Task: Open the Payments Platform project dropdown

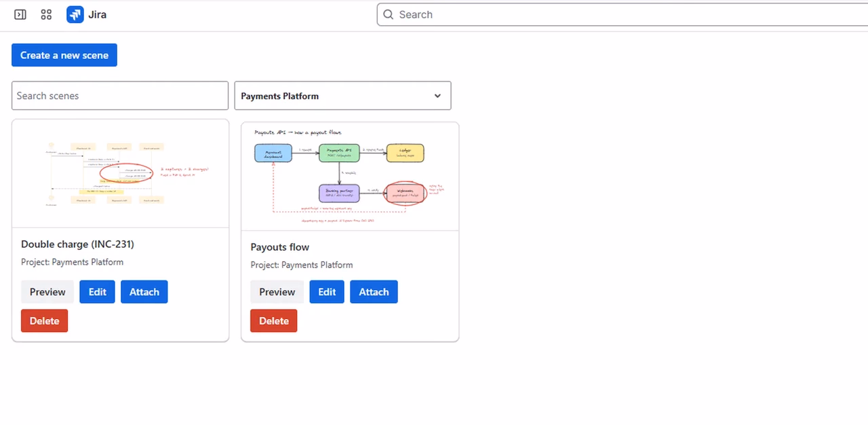Action: [342, 96]
